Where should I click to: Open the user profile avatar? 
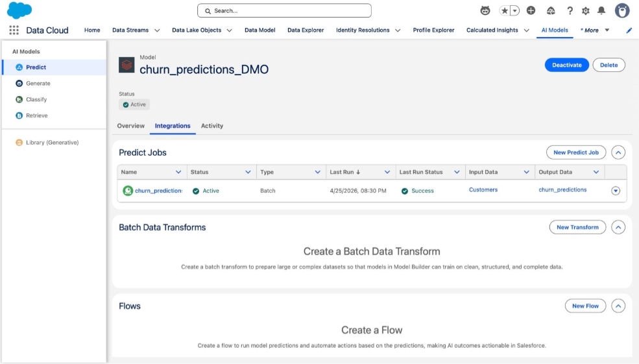(x=622, y=10)
